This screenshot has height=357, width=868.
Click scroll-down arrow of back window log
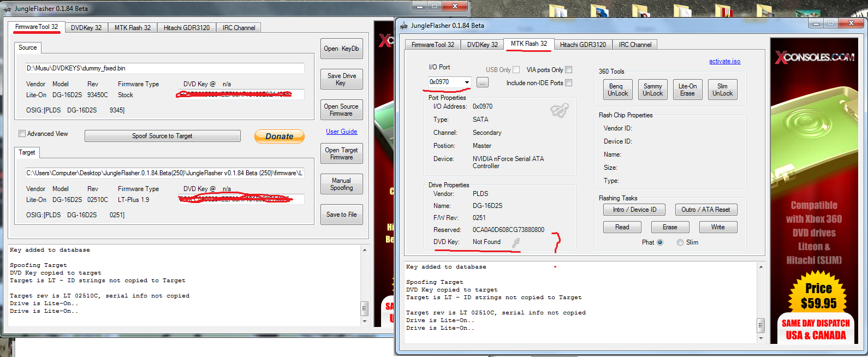pos(365,321)
